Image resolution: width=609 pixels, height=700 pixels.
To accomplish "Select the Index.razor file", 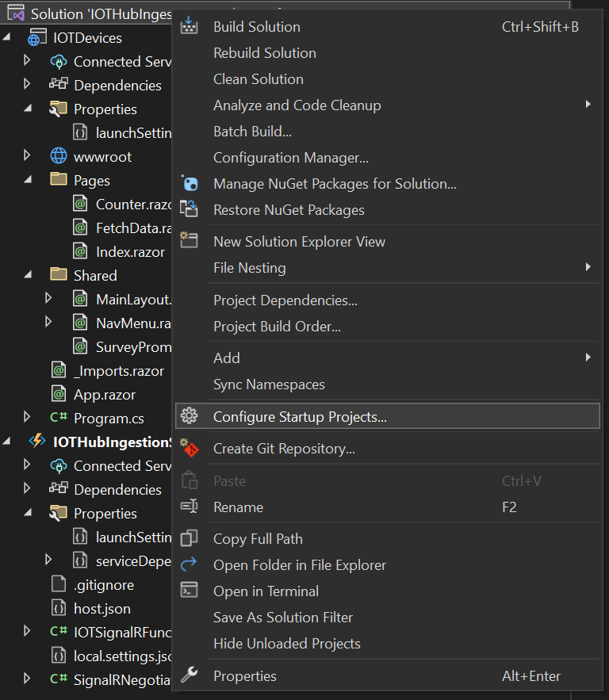I will [130, 252].
